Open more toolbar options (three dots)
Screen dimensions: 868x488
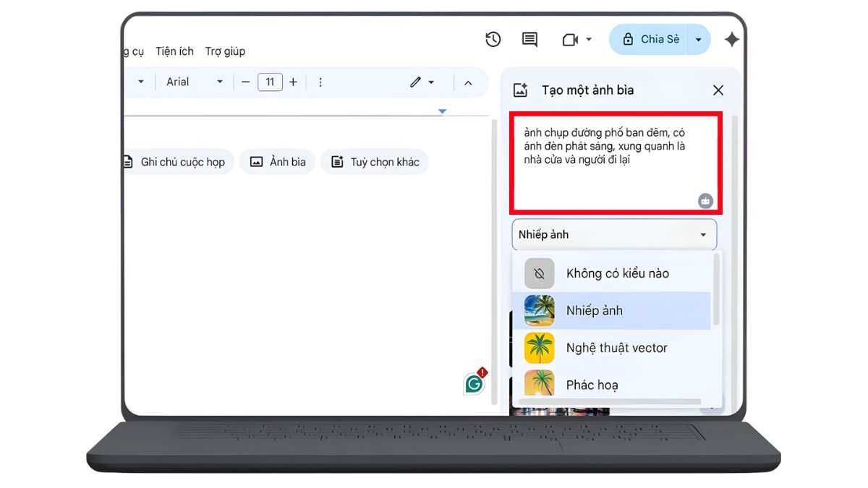click(x=320, y=82)
